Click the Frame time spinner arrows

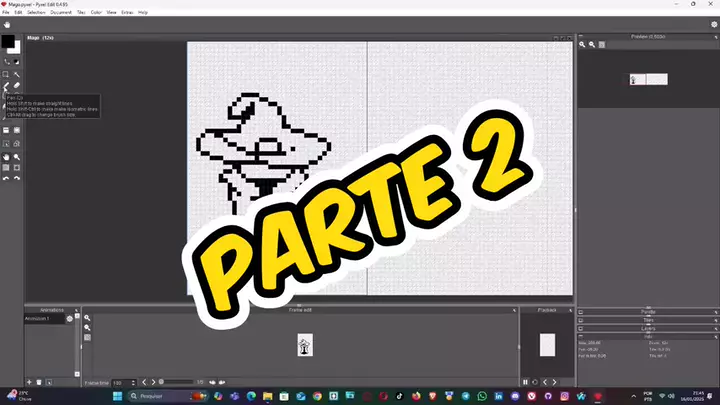[133, 383]
